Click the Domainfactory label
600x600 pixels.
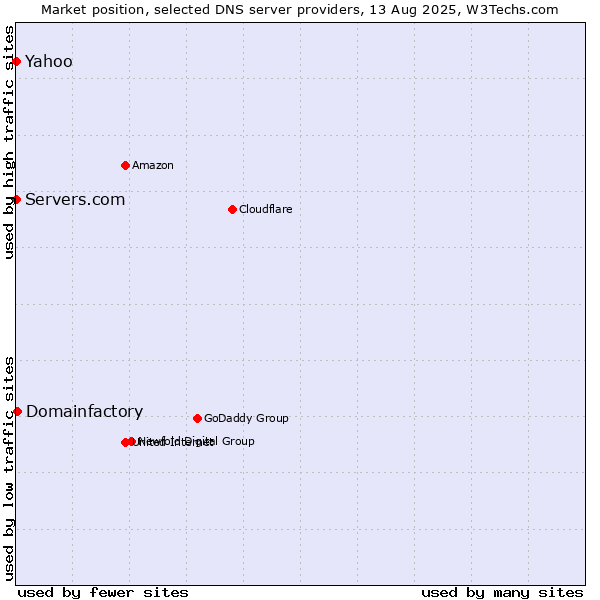[x=85, y=411]
